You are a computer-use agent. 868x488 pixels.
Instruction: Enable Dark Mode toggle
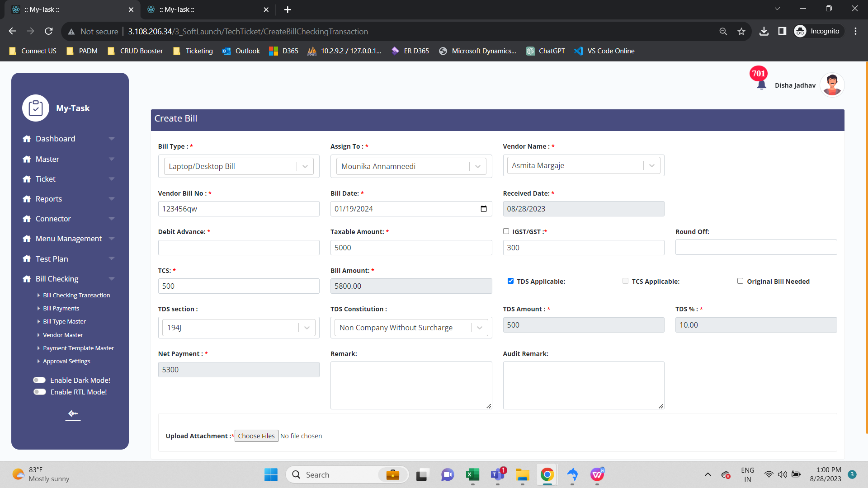[x=40, y=380]
